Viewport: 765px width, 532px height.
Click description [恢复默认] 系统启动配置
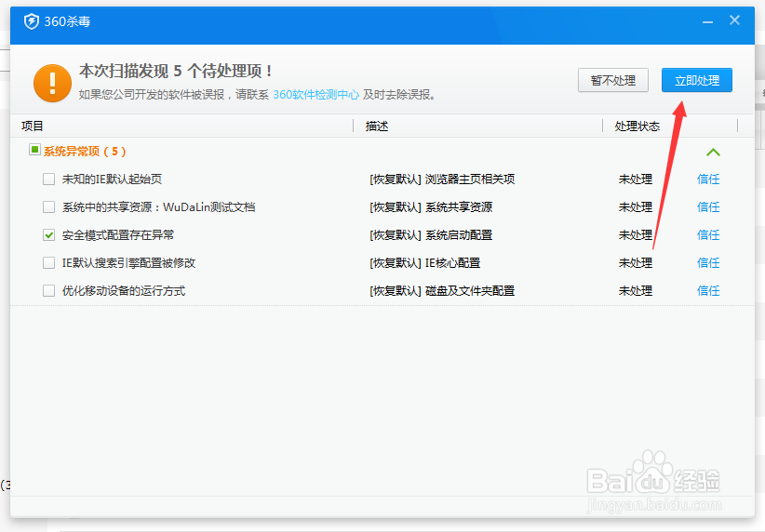point(431,235)
